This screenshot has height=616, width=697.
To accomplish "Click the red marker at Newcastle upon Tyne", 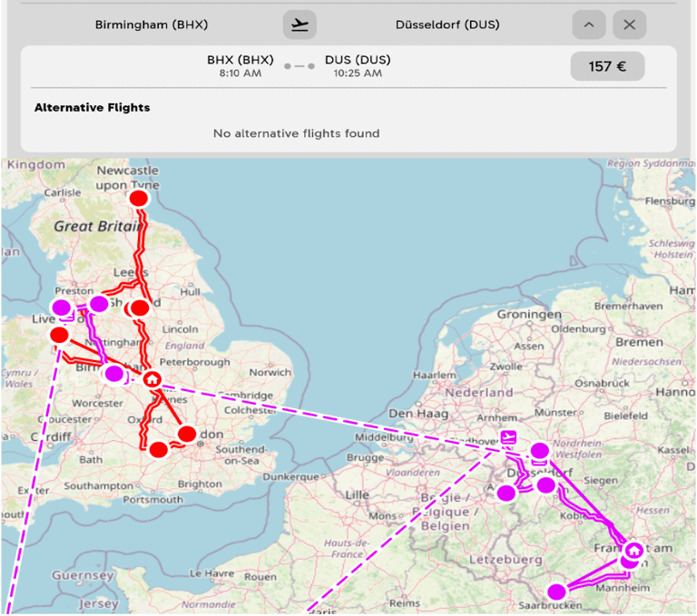I will [x=139, y=198].
